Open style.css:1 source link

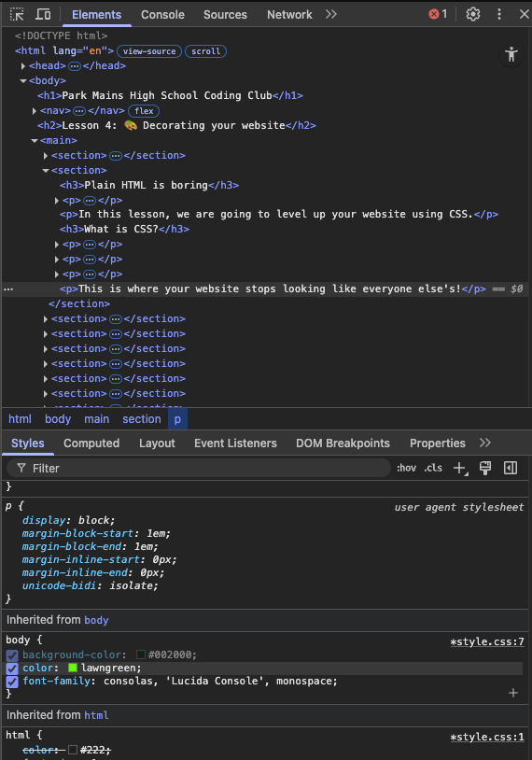(487, 738)
